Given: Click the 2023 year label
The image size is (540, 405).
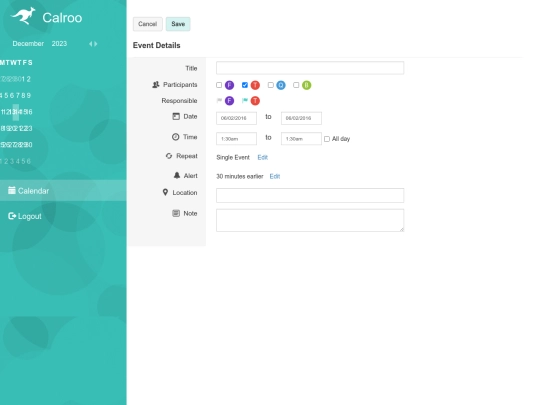Looking at the screenshot, I should pyautogui.click(x=59, y=44).
